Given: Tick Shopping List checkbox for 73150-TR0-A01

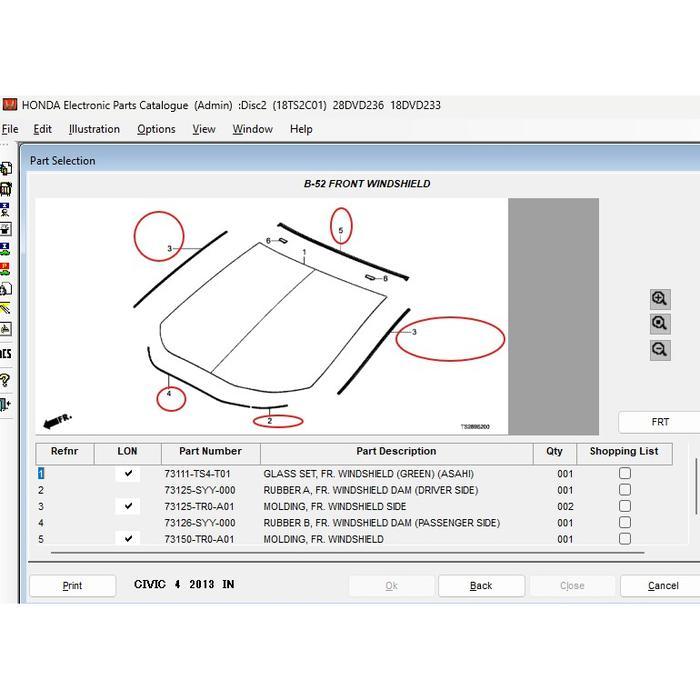Looking at the screenshot, I should tap(625, 538).
